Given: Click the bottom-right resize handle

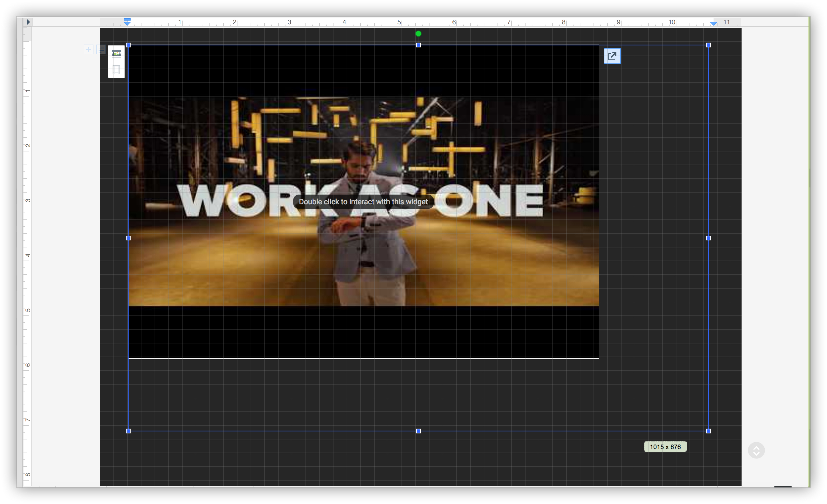Looking at the screenshot, I should click(x=708, y=431).
